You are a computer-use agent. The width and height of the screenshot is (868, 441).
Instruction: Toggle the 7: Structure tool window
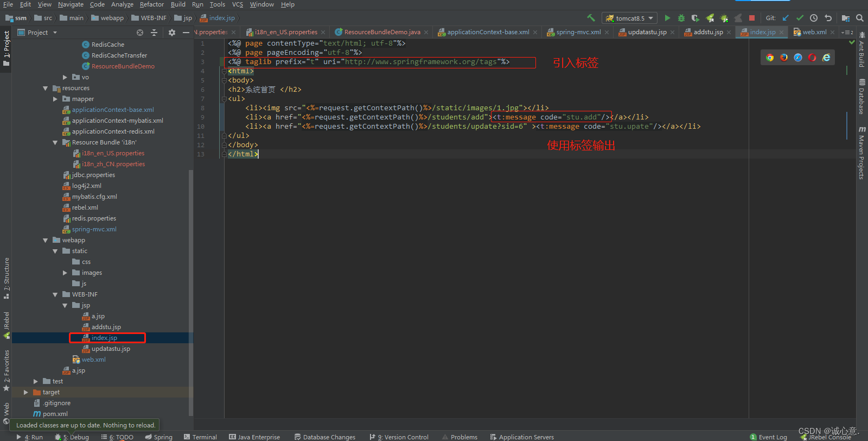click(6, 278)
